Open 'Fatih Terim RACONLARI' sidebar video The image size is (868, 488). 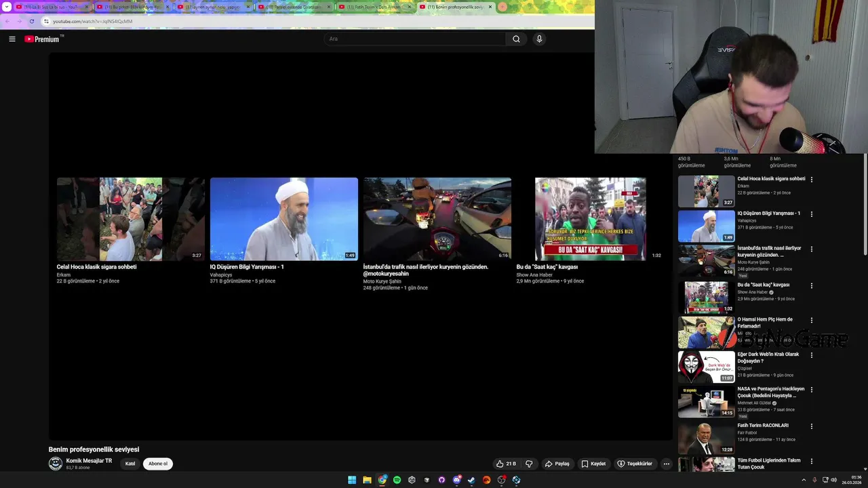pos(763,426)
